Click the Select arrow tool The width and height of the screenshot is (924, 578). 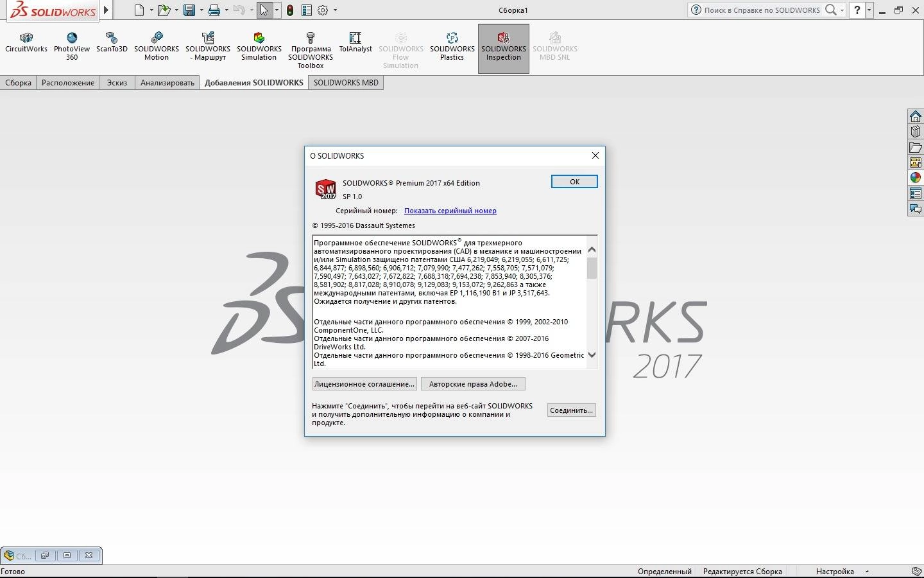(264, 10)
